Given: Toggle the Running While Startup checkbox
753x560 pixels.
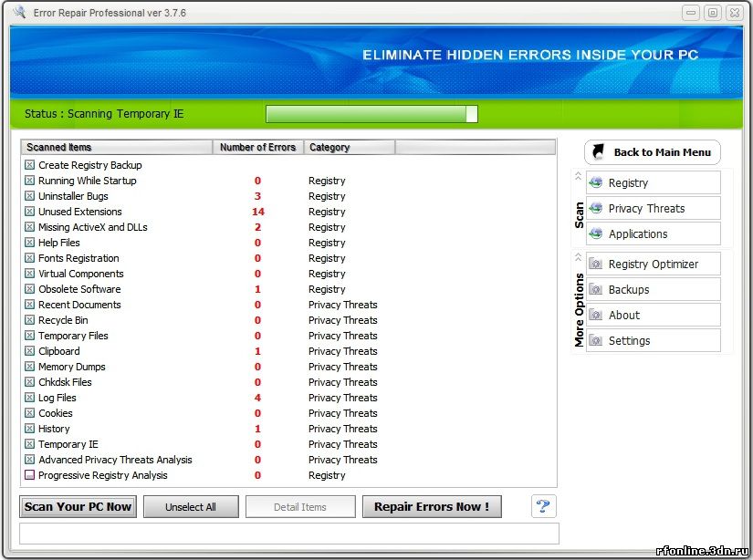Looking at the screenshot, I should pos(30,181).
